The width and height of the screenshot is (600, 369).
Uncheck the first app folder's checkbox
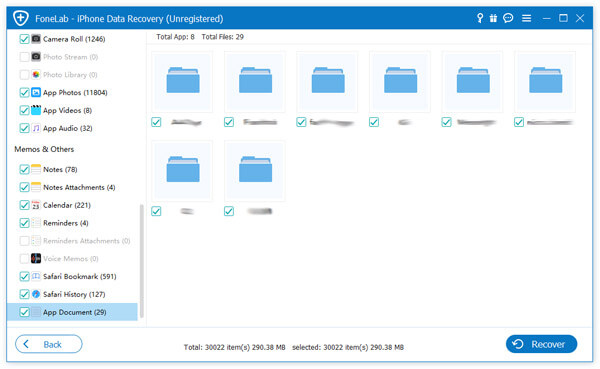coord(156,122)
